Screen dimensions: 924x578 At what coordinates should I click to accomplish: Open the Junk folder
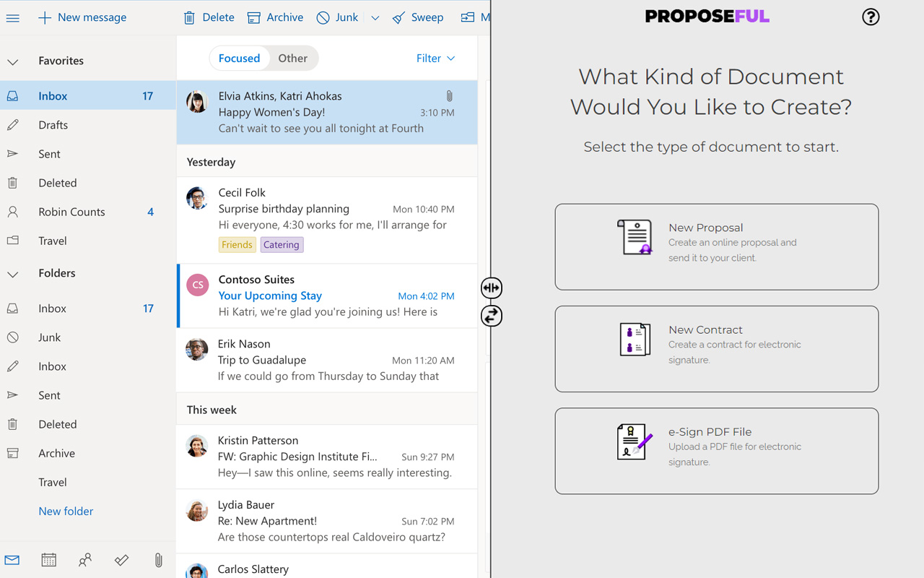click(88, 337)
